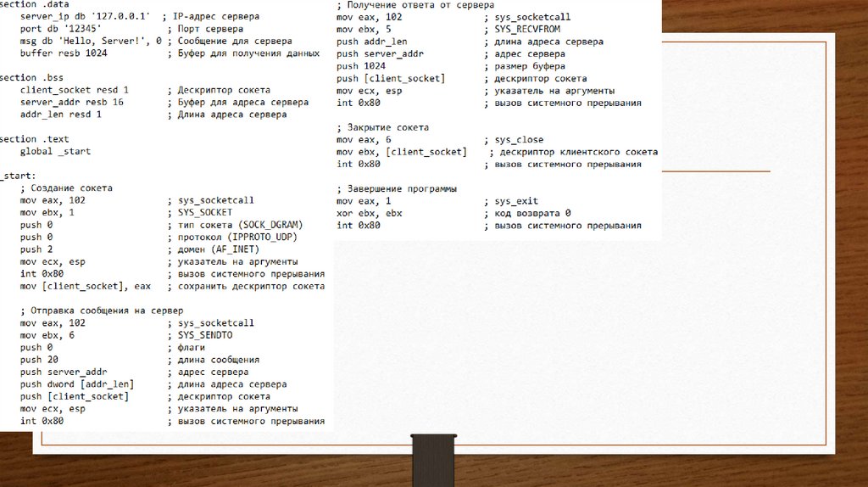Click the "_start:" label
This screenshot has width=868, height=487.
coord(18,176)
